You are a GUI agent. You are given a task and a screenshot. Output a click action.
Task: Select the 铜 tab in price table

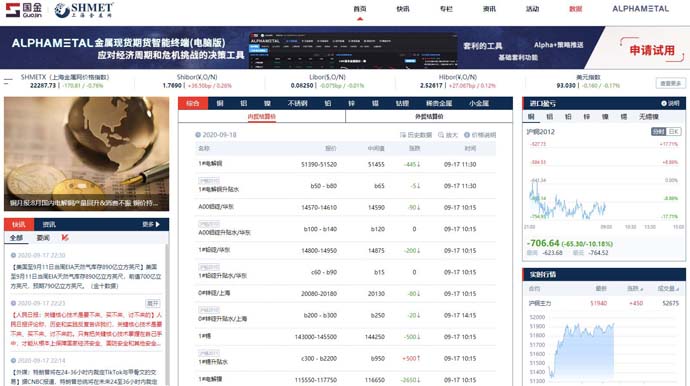[220, 103]
